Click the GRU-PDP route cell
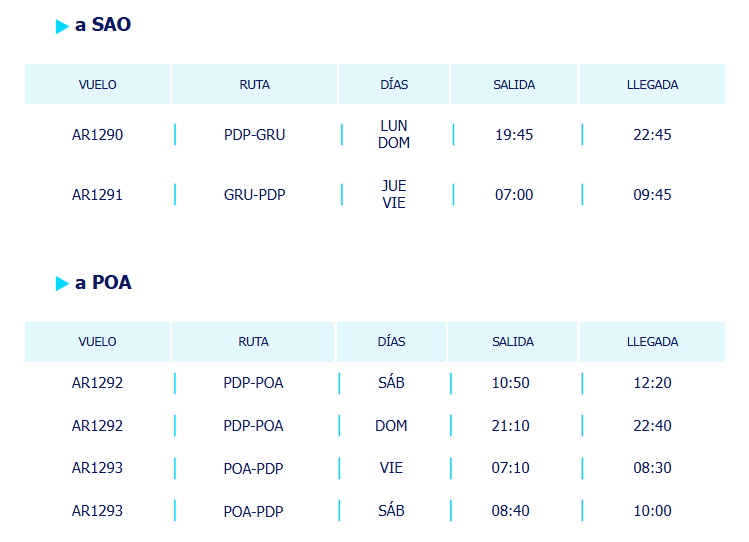This screenshot has height=542, width=749. (x=255, y=195)
